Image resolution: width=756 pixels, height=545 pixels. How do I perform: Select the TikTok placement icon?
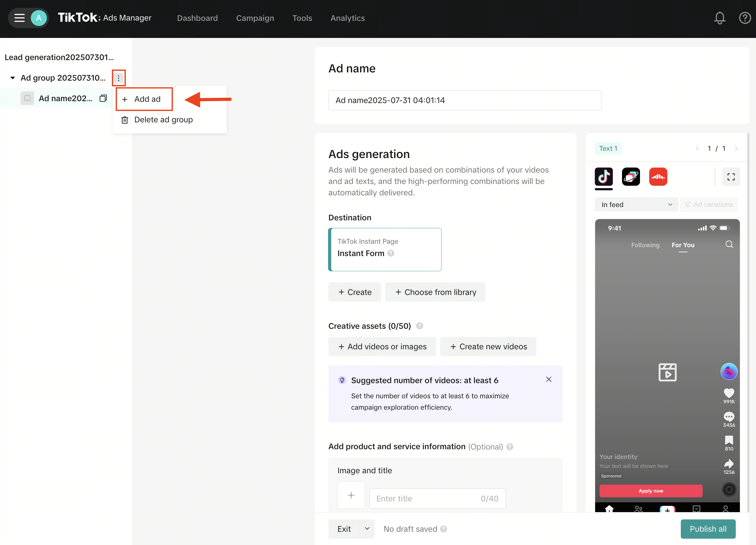(x=603, y=177)
